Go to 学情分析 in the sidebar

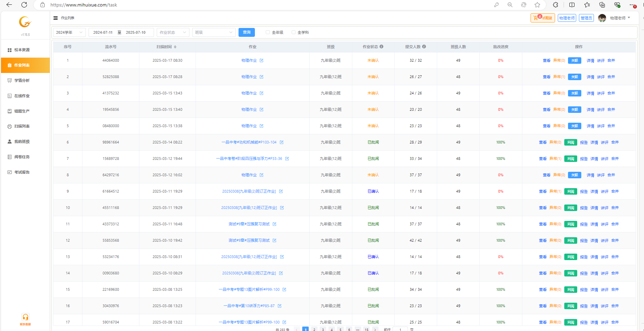(x=22, y=80)
